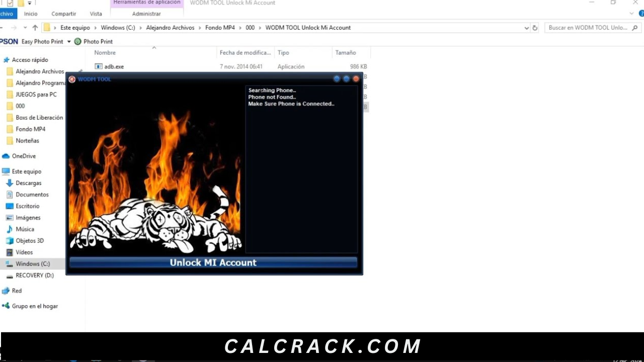Switch to the Compartir ribbon tab
Screen dimensions: 644x362
pyautogui.click(x=64, y=14)
